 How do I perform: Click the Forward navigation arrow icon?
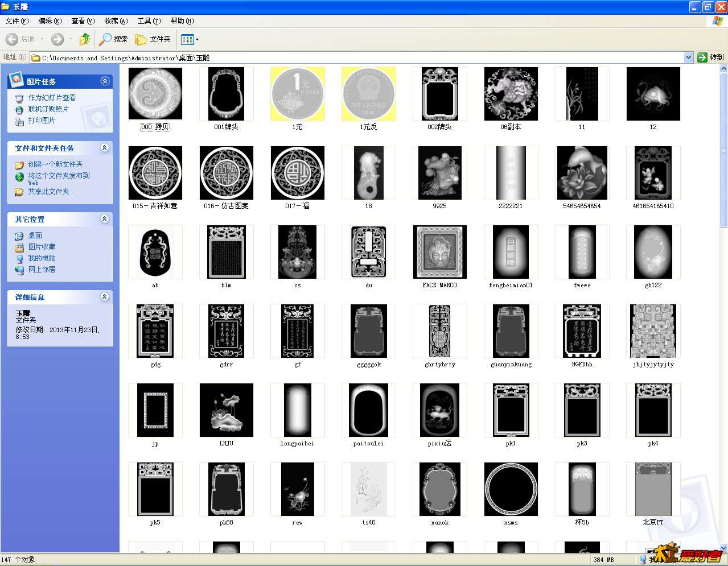[x=57, y=39]
